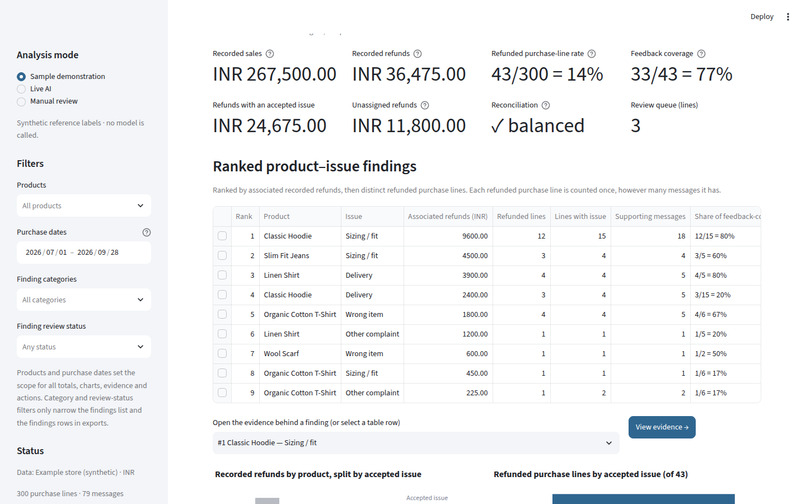Sort table by Issue column header
This screenshot has height=504, width=806.
[372, 217]
